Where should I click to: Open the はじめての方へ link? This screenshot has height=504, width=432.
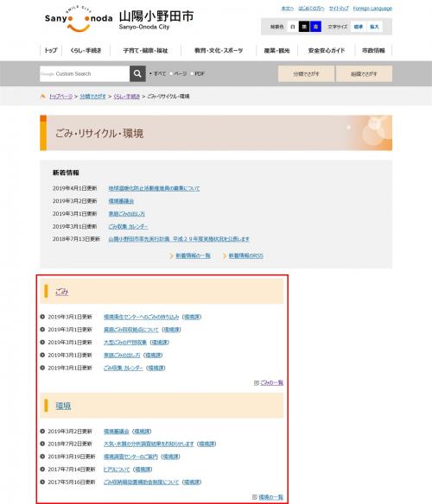(311, 9)
